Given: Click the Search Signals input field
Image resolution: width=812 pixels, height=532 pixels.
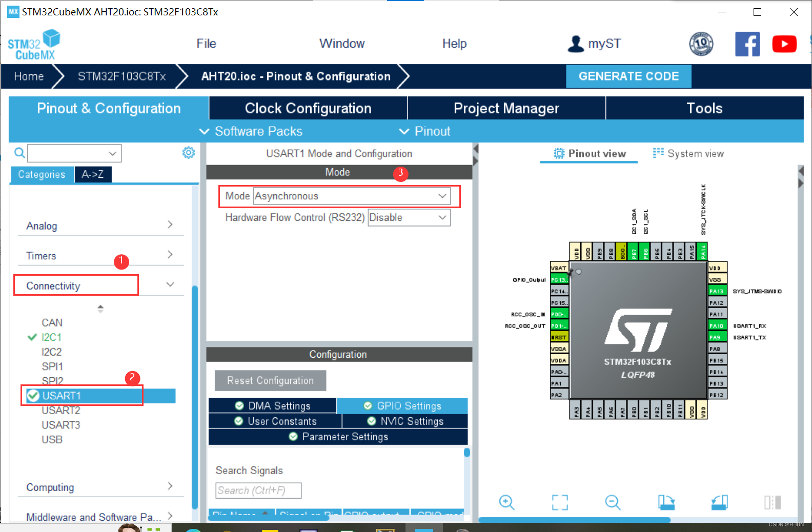Looking at the screenshot, I should click(258, 490).
